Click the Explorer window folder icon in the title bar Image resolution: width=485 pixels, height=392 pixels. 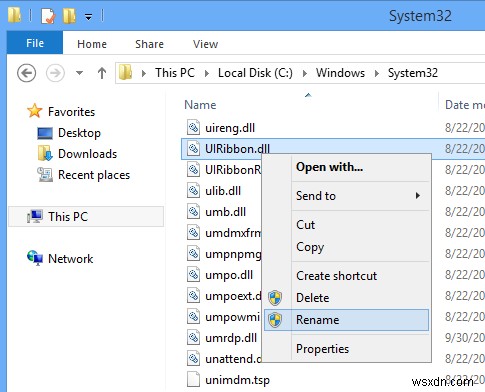[x=14, y=15]
